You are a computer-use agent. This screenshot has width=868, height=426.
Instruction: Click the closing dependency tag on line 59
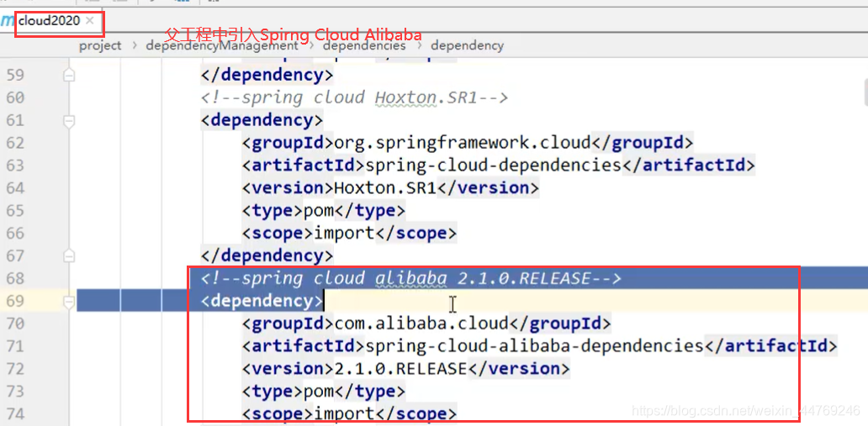point(267,75)
